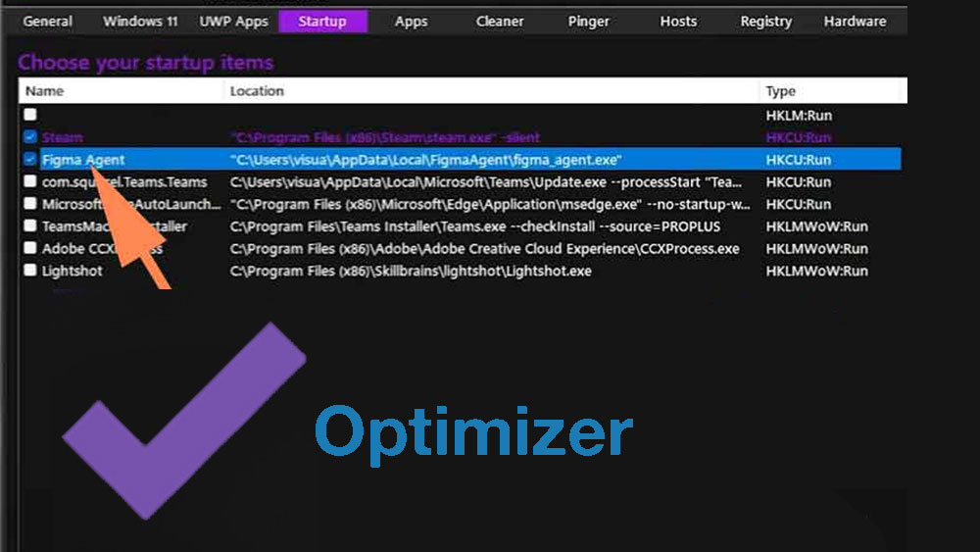Select the Registry tab
This screenshot has height=552, width=980.
[766, 22]
